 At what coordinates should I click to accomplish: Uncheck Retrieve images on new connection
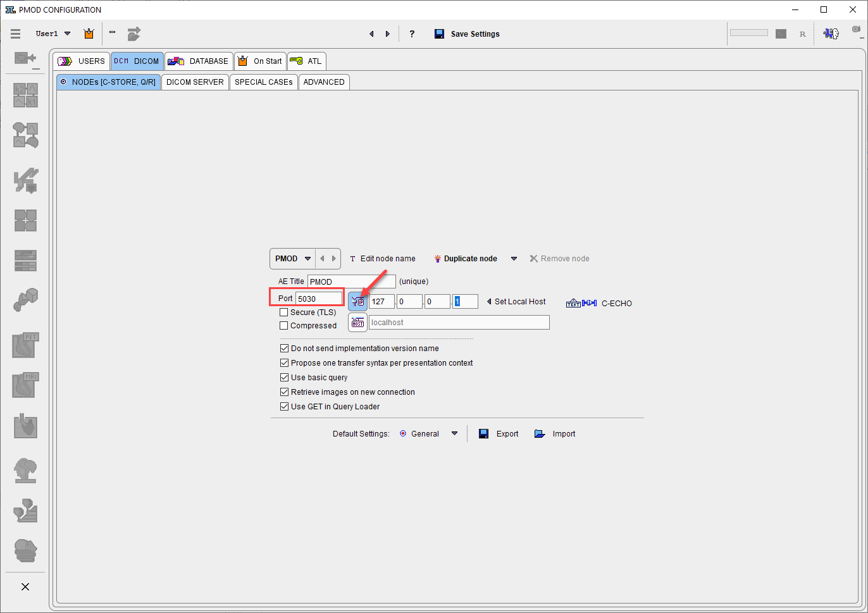pos(284,392)
